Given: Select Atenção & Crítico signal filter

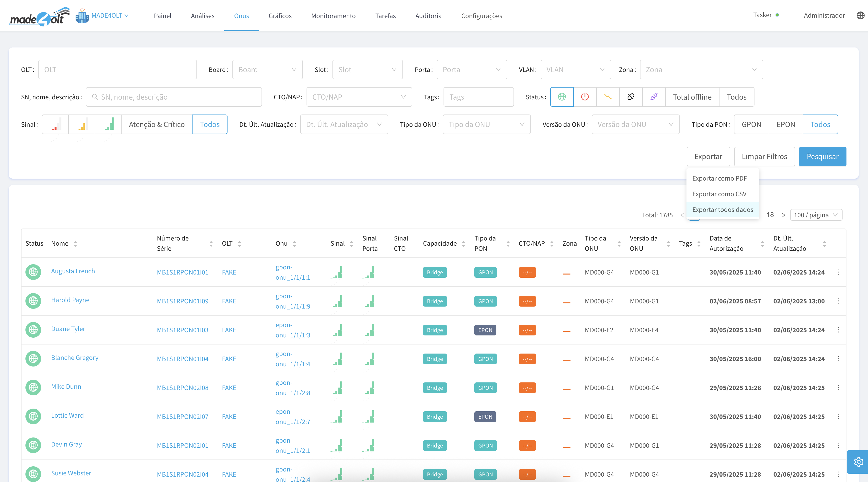Looking at the screenshot, I should tap(157, 124).
